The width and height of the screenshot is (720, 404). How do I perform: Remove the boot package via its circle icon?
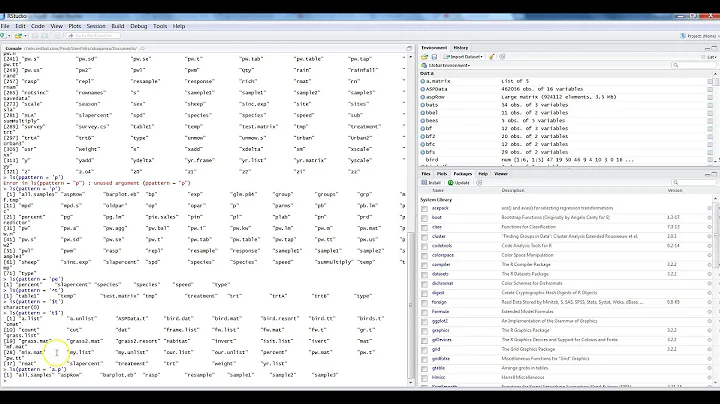(709, 218)
